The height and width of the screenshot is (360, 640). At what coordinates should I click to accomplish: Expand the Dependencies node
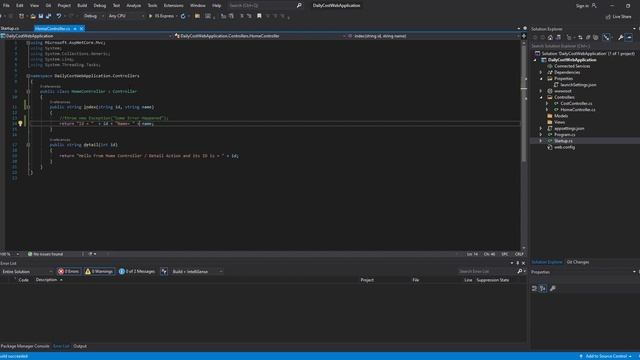(x=541, y=72)
